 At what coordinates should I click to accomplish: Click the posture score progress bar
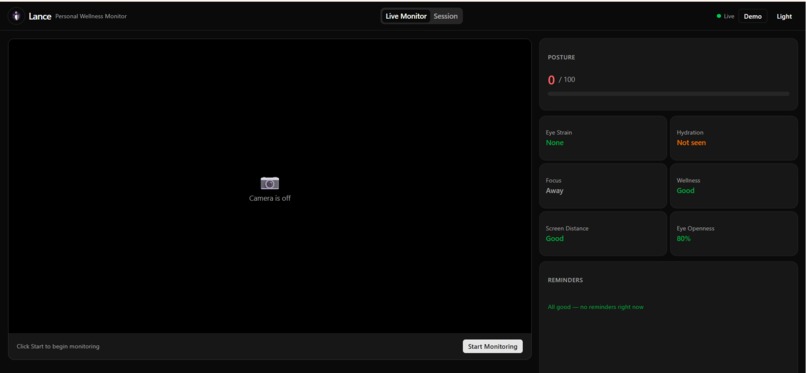point(668,94)
